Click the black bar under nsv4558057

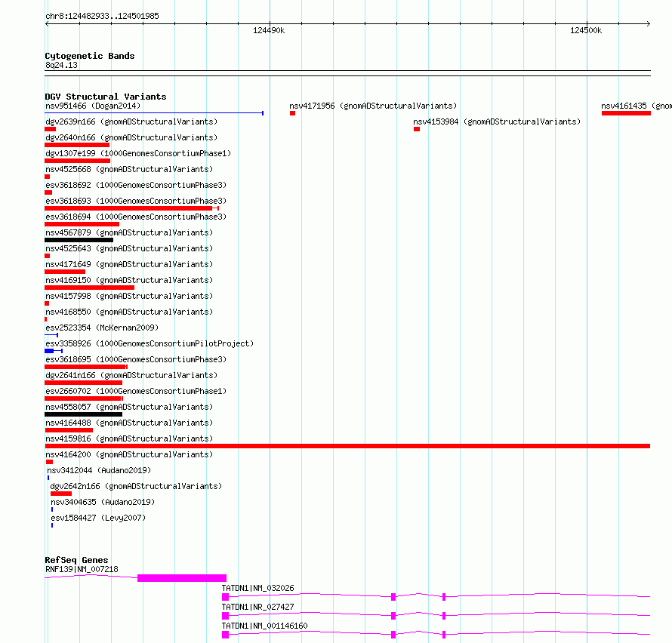pyautogui.click(x=83, y=414)
